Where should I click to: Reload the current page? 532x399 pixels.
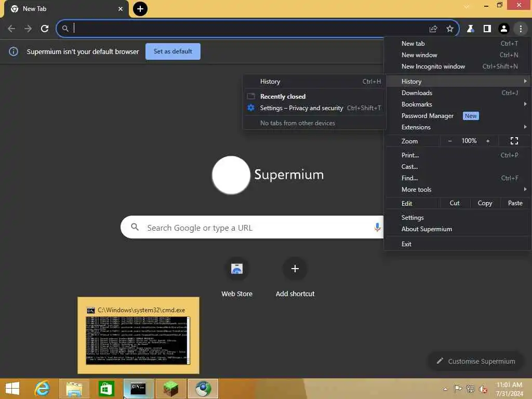click(x=45, y=29)
